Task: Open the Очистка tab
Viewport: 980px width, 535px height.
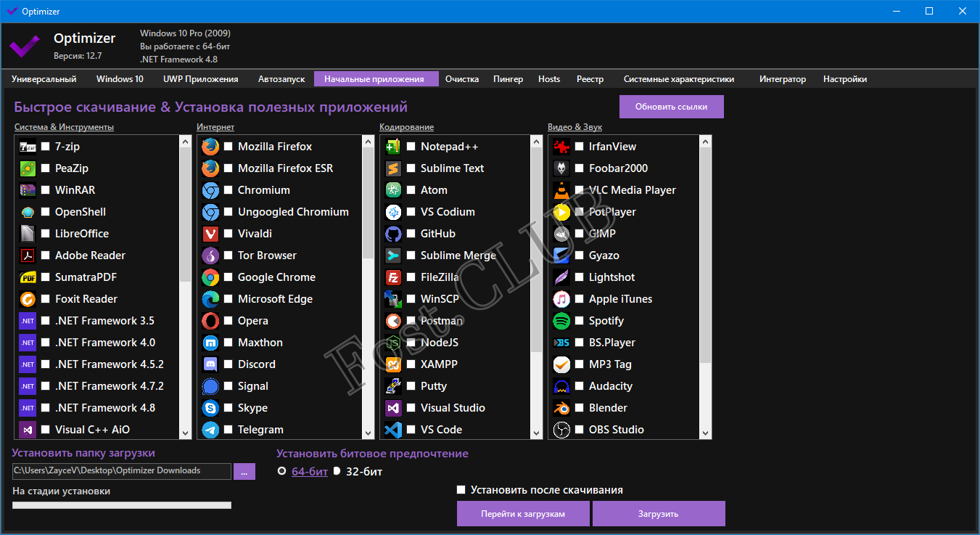Action: (x=462, y=79)
